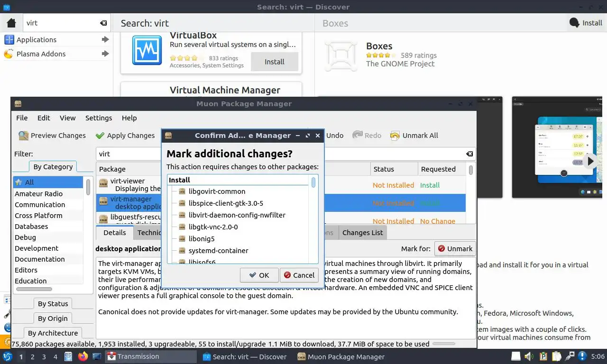Select libspice-client-gtk-3.0-5 in the list
The height and width of the screenshot is (364, 607).
(x=226, y=203)
